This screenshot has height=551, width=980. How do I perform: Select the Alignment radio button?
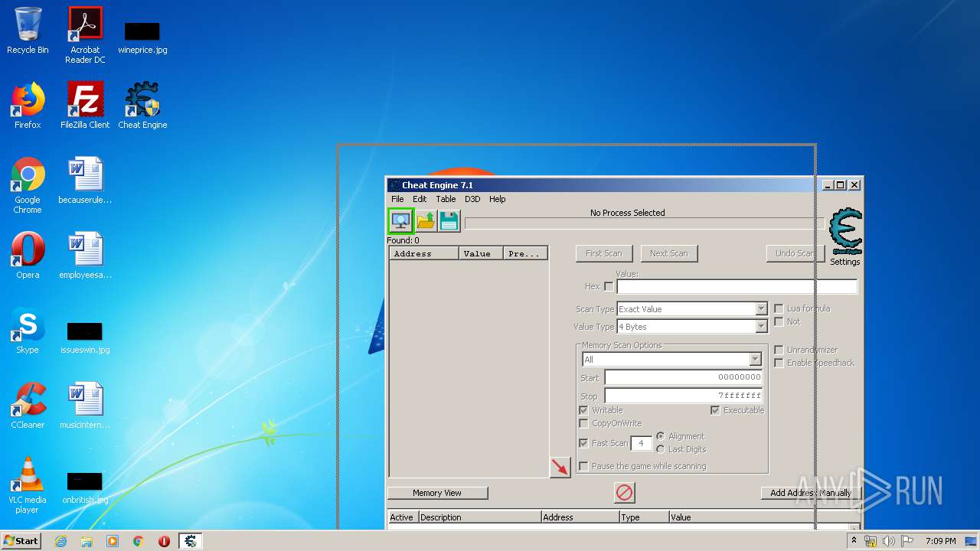tap(660, 436)
